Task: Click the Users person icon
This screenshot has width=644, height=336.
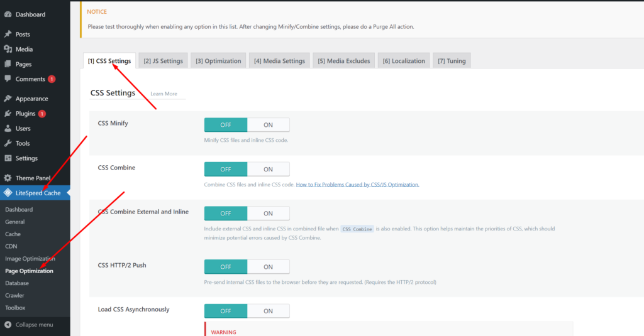Action: [x=8, y=128]
